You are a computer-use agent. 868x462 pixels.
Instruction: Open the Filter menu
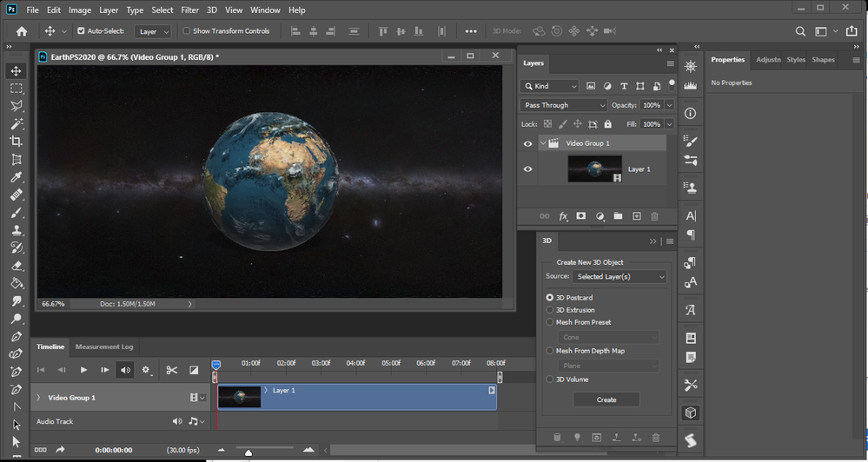click(x=189, y=10)
